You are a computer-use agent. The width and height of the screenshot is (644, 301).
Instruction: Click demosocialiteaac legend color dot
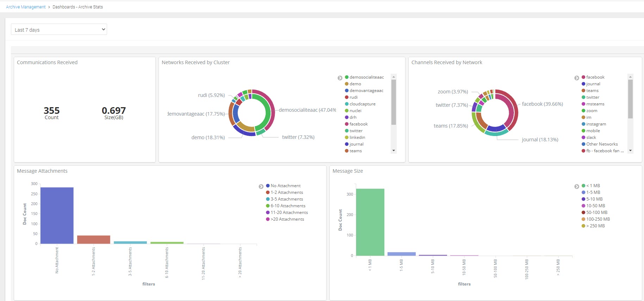point(347,77)
